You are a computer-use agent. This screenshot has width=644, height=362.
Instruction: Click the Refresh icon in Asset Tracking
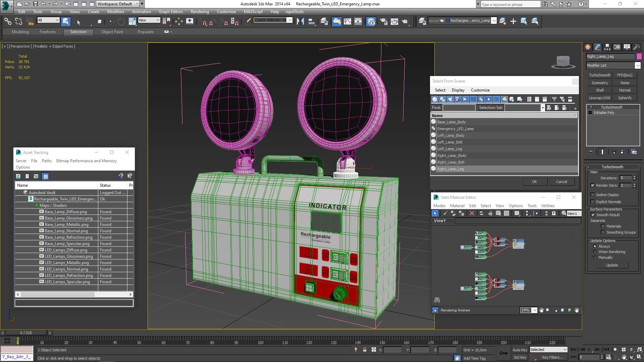coord(18,176)
